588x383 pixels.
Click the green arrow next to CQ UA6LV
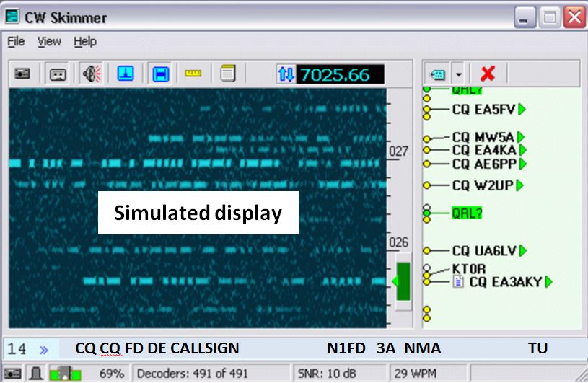(523, 250)
